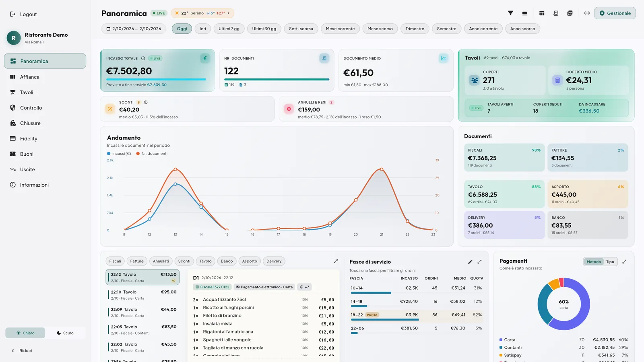644x362 pixels.
Task: Expand the documents list panel
Action: tap(336, 261)
